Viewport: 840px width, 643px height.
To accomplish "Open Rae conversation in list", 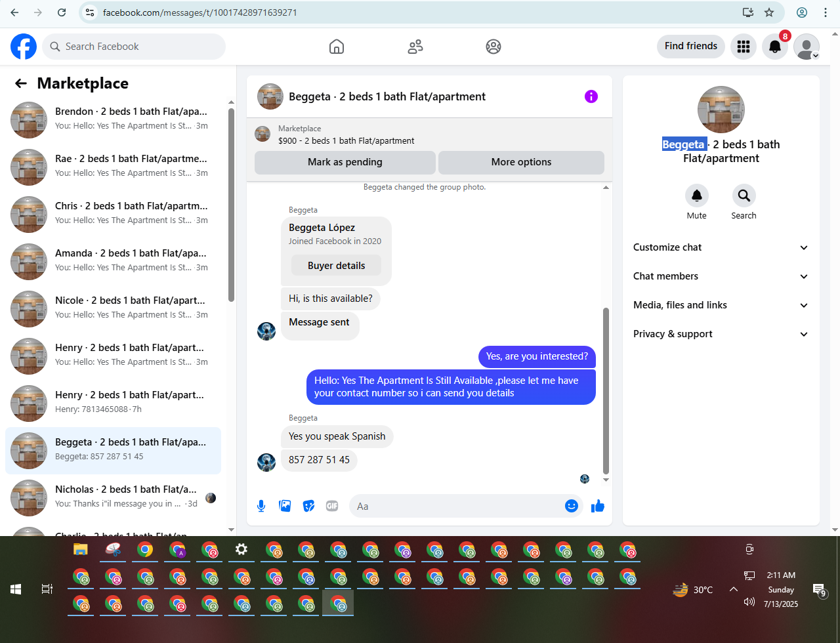I will click(113, 166).
